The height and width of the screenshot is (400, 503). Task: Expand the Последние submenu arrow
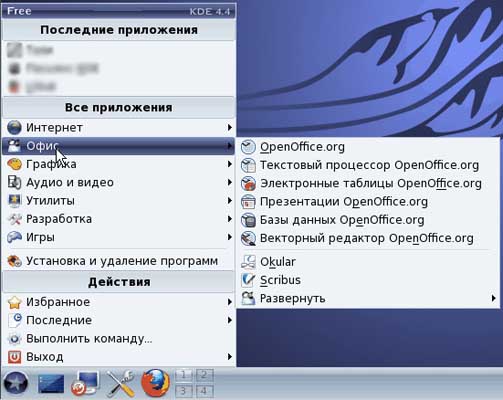coord(229,320)
